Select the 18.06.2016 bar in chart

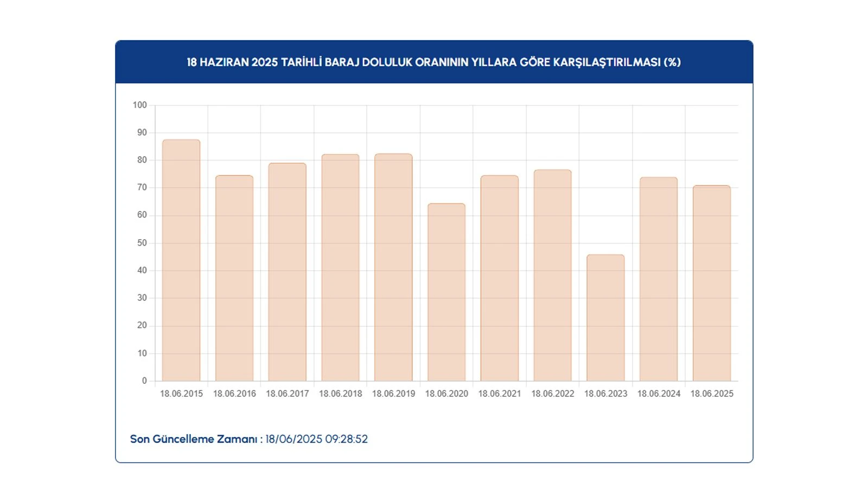click(x=234, y=278)
